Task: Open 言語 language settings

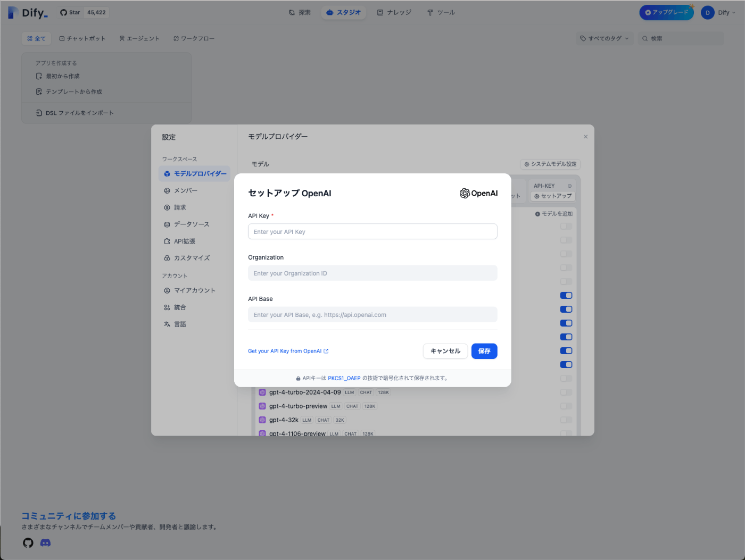Action: [x=195, y=324]
